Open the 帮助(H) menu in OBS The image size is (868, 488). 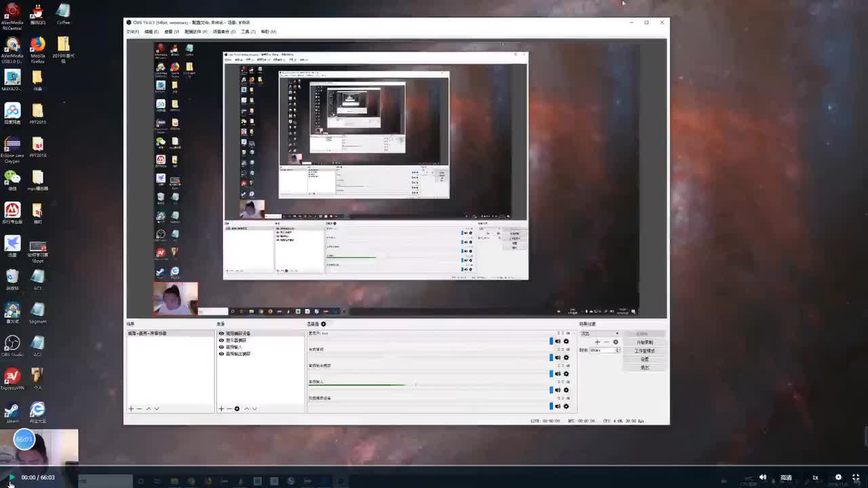coord(269,32)
